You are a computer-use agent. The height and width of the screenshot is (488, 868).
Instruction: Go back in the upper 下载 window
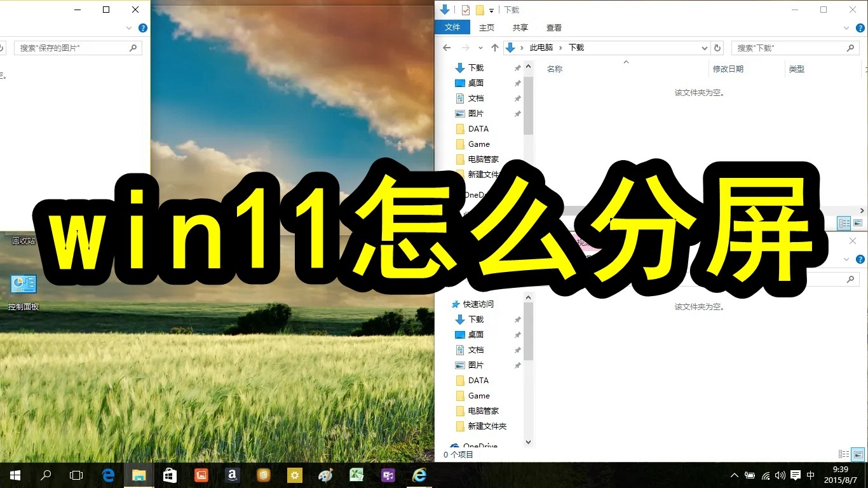[x=447, y=48]
